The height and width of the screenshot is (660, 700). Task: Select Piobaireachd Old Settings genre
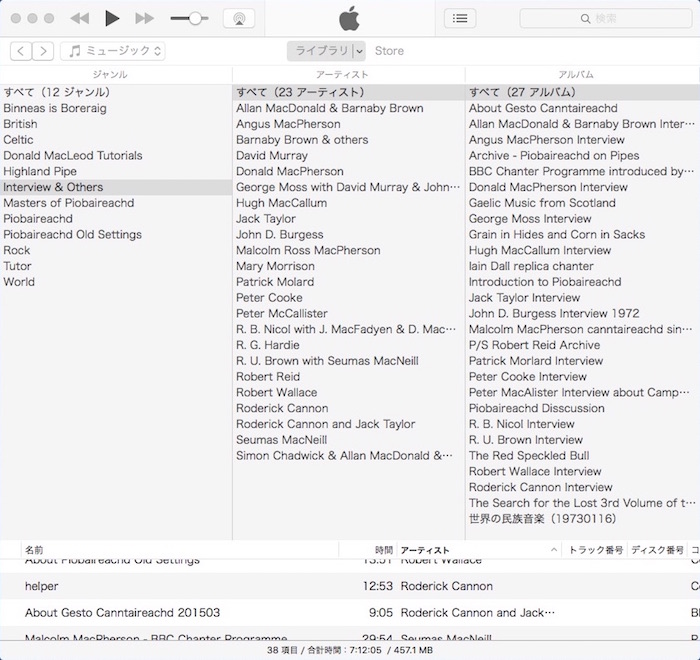click(x=72, y=234)
